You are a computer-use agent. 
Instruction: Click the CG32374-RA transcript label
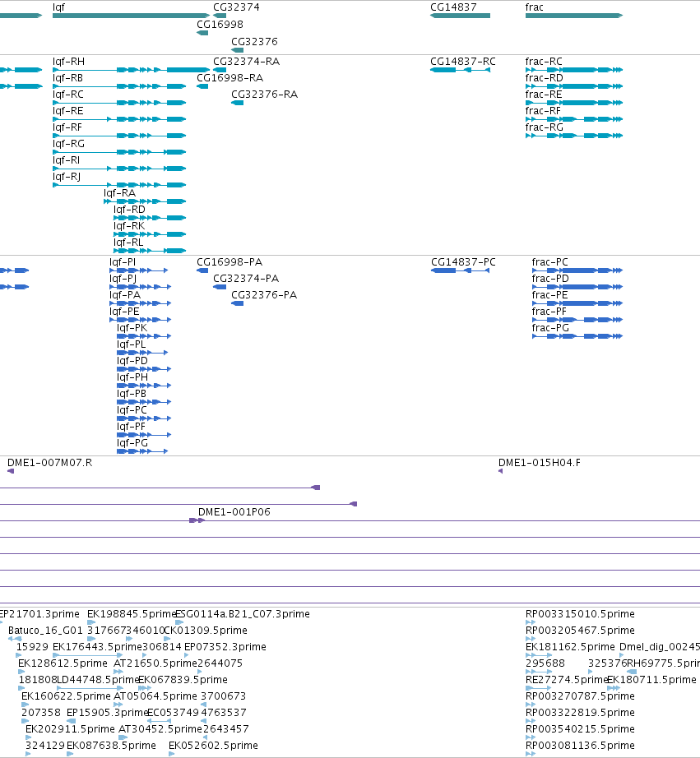tap(246, 62)
